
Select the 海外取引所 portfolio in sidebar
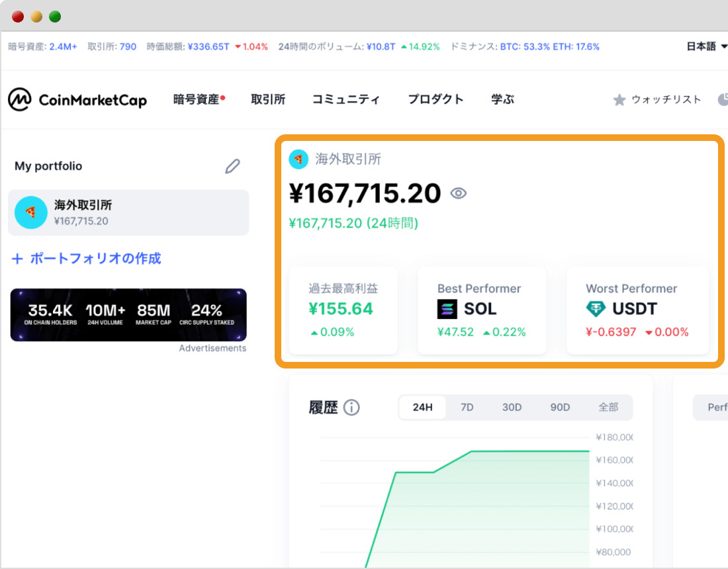128,212
